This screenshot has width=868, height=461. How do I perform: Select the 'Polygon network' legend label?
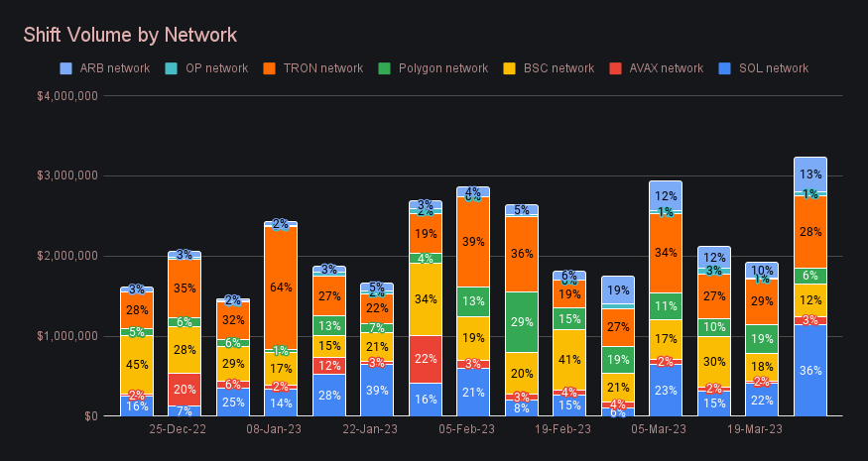pos(443,68)
